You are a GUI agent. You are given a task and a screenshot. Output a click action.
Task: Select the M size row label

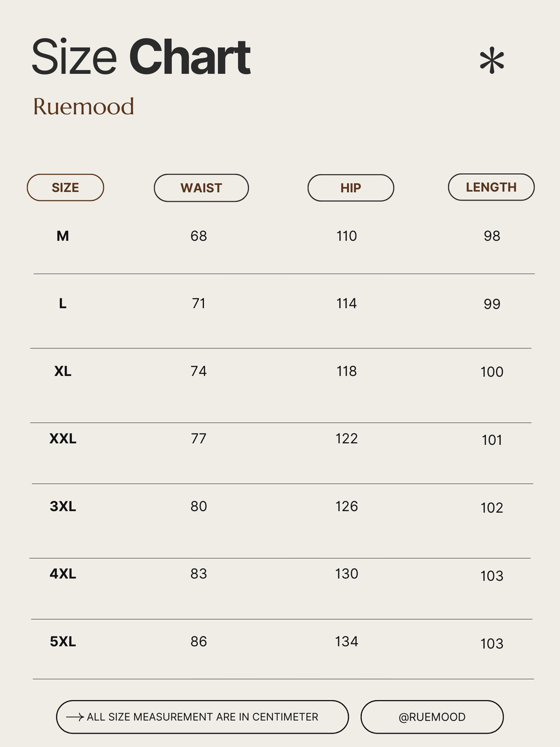click(x=63, y=236)
